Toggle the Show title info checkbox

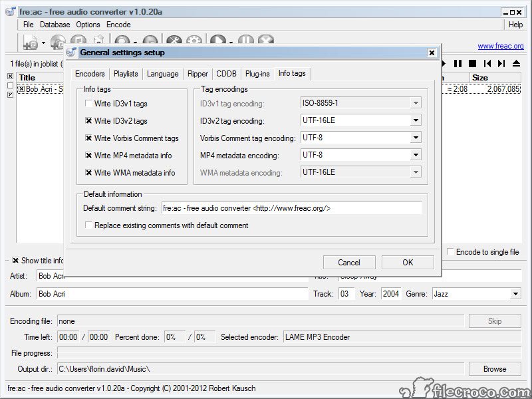pyautogui.click(x=15, y=260)
